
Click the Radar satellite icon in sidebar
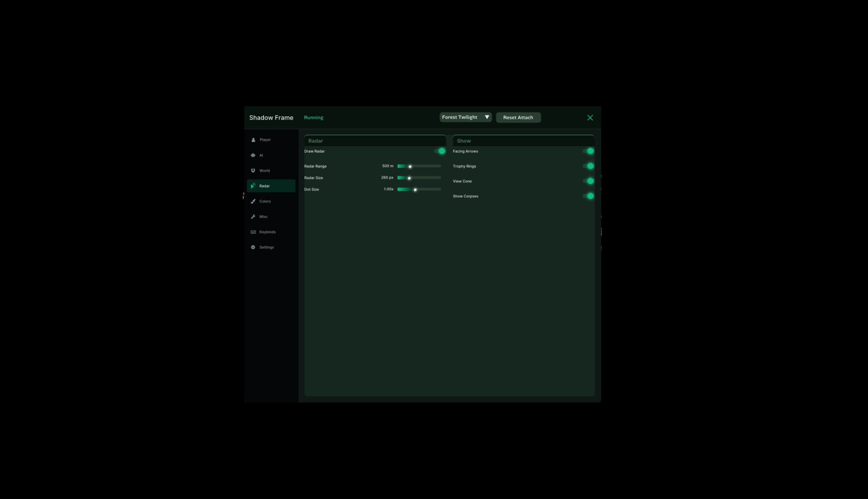(x=253, y=186)
